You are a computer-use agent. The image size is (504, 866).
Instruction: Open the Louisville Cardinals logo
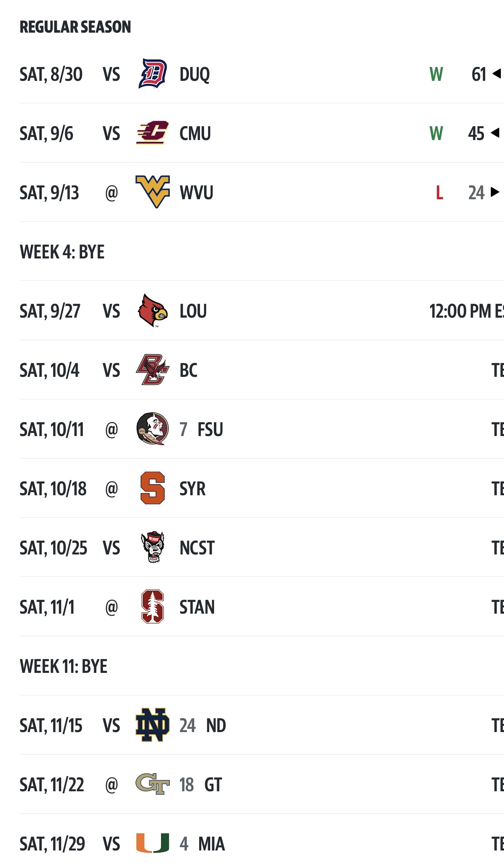(152, 311)
